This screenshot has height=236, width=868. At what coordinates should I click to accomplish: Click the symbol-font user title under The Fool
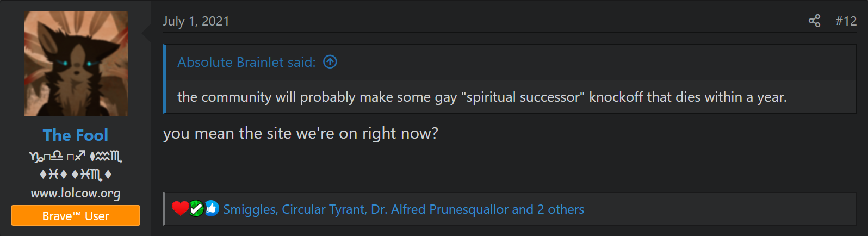coord(76,165)
